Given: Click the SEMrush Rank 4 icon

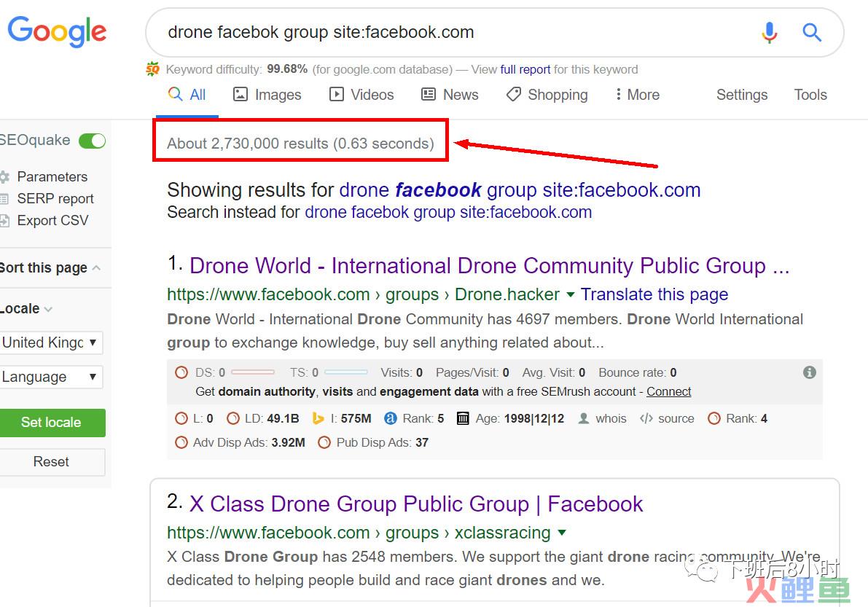Looking at the screenshot, I should coord(714,418).
